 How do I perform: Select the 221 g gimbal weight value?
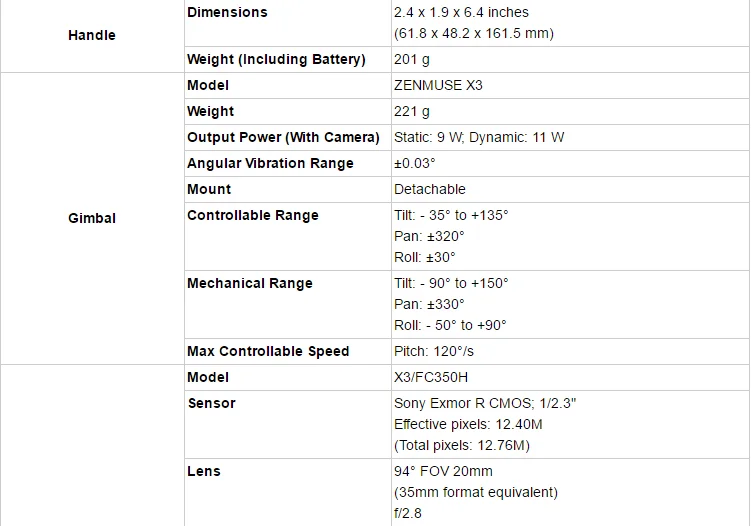pos(412,112)
